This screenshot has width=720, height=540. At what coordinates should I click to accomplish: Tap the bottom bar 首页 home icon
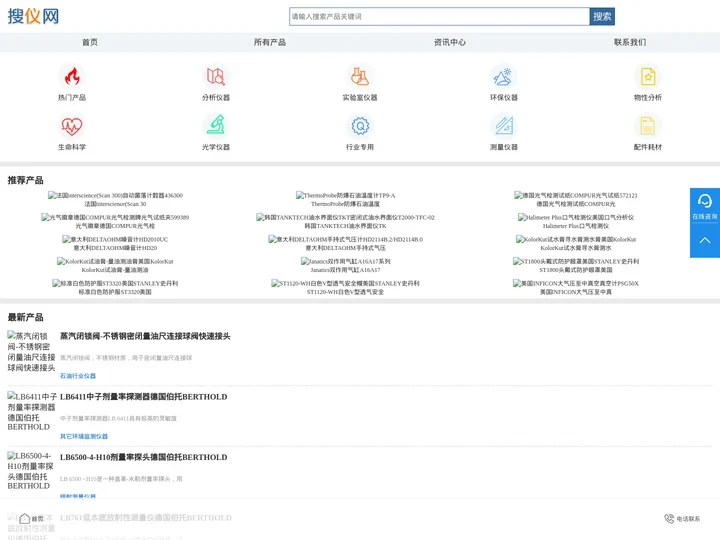click(x=25, y=518)
